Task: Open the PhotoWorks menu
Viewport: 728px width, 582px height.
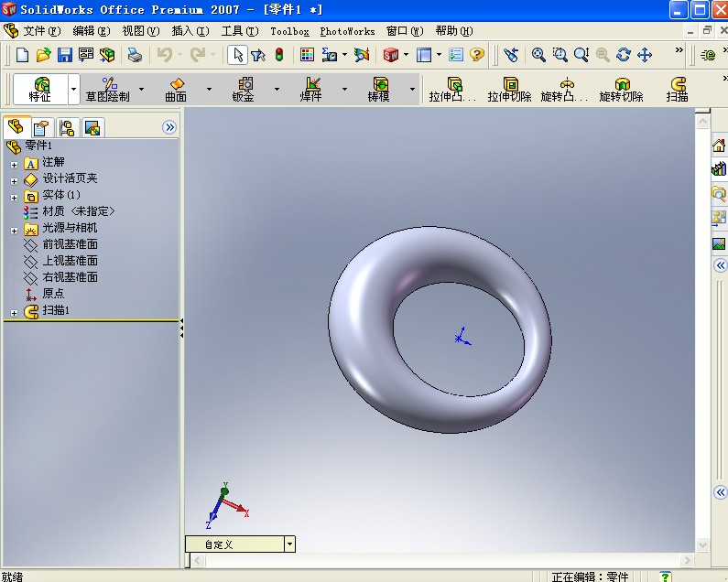Action: (348, 31)
